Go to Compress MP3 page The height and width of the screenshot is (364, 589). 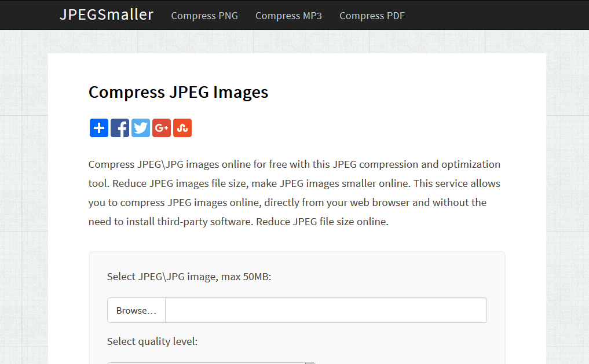coord(288,16)
